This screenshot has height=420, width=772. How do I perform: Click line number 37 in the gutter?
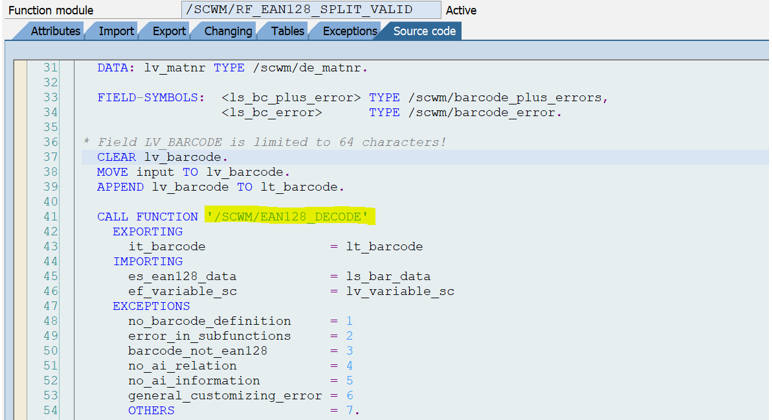coord(50,157)
